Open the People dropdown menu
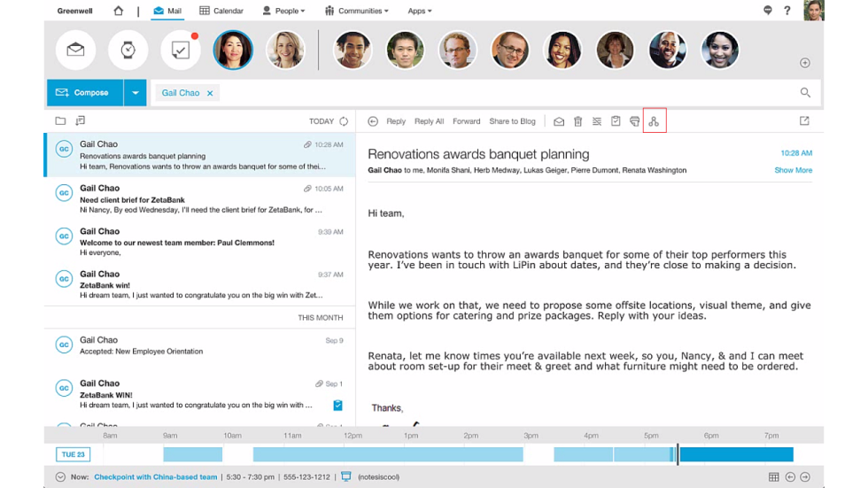 [x=283, y=11]
